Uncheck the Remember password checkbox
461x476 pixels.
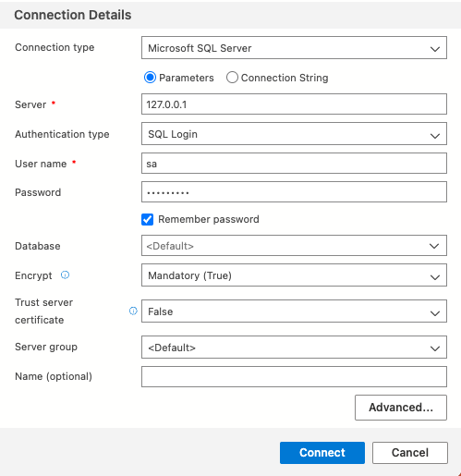click(147, 219)
